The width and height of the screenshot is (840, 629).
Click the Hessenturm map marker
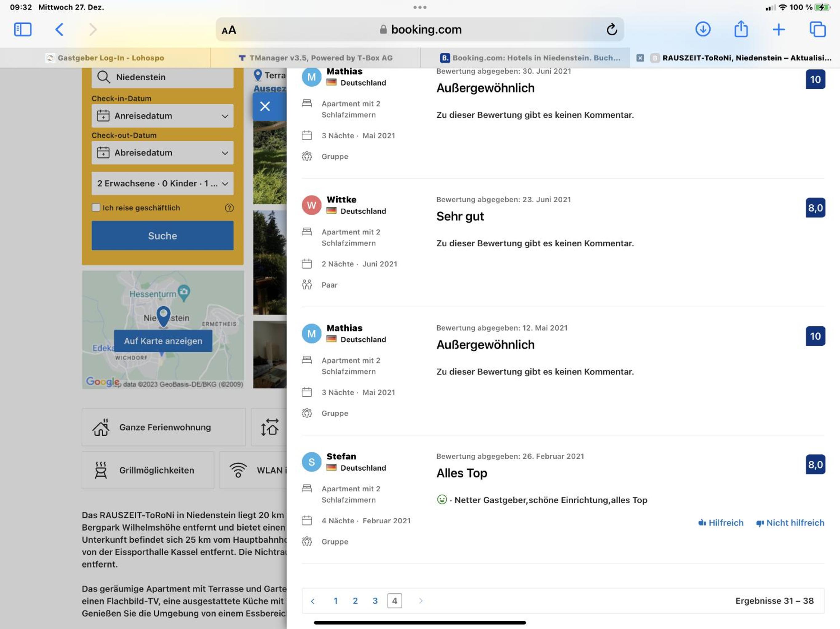[x=184, y=293]
